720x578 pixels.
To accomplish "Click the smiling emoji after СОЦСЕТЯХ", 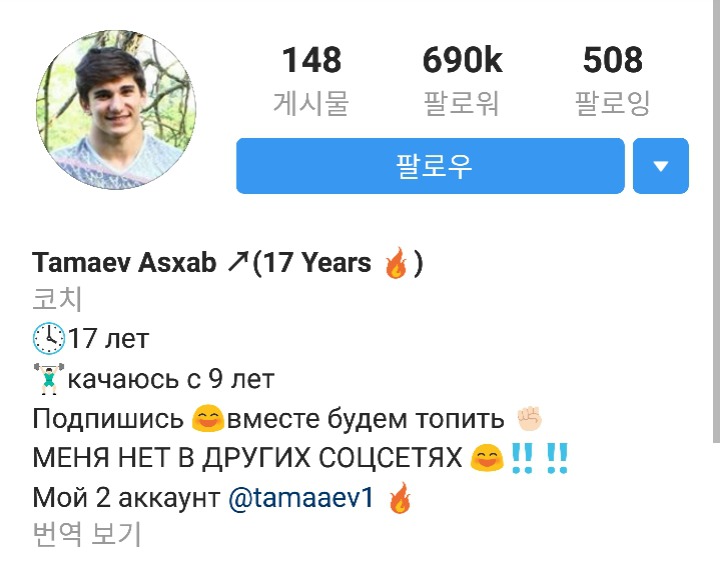I will (x=487, y=458).
